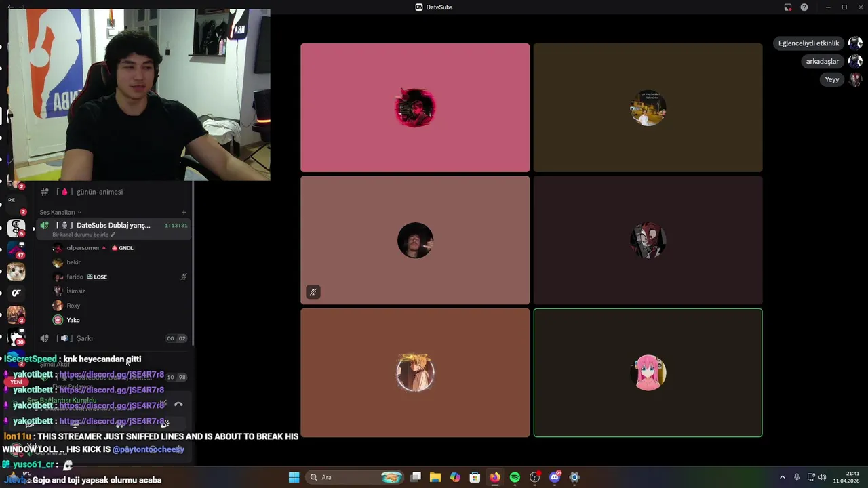The width and height of the screenshot is (868, 488).
Task: Click the GNDL server tag on alpersumer
Action: (x=123, y=248)
